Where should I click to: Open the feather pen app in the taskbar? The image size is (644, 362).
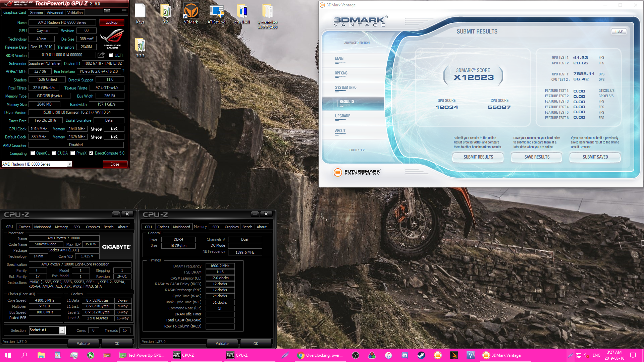[x=285, y=355]
